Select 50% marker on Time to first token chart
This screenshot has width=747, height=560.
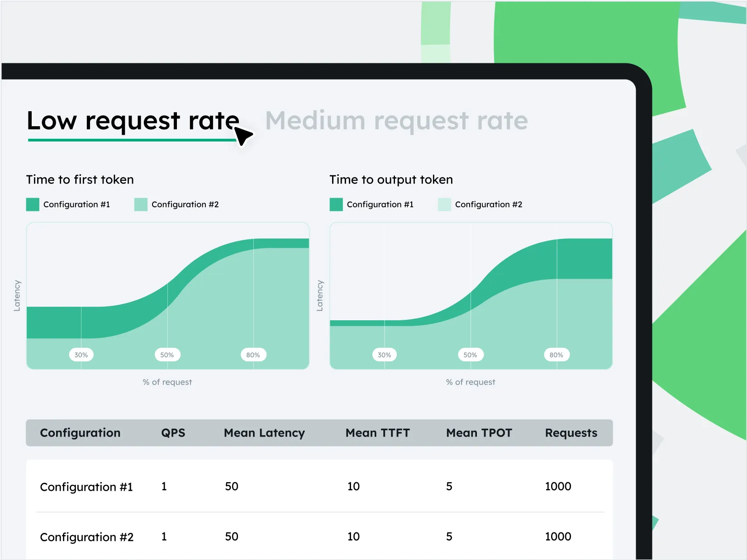click(167, 355)
